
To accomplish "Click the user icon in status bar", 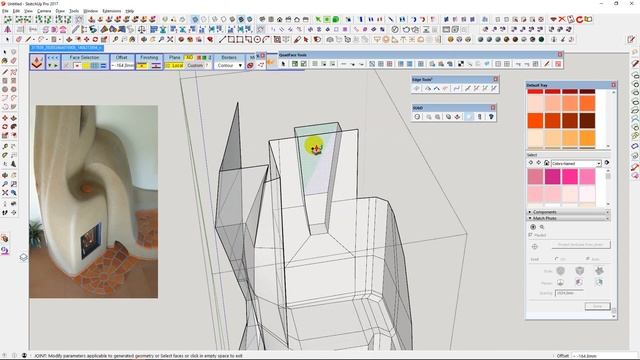I will [24, 356].
